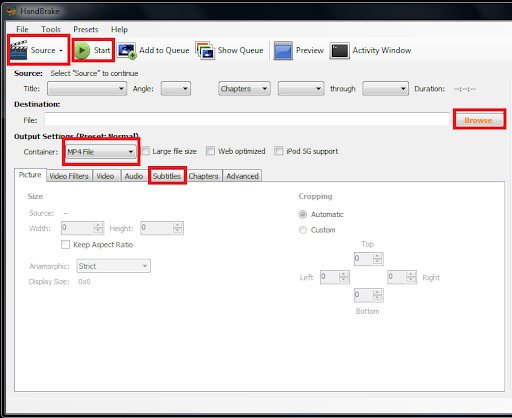Toggle the Web optimized checkbox
Screen dimensions: 512x418
coord(210,151)
